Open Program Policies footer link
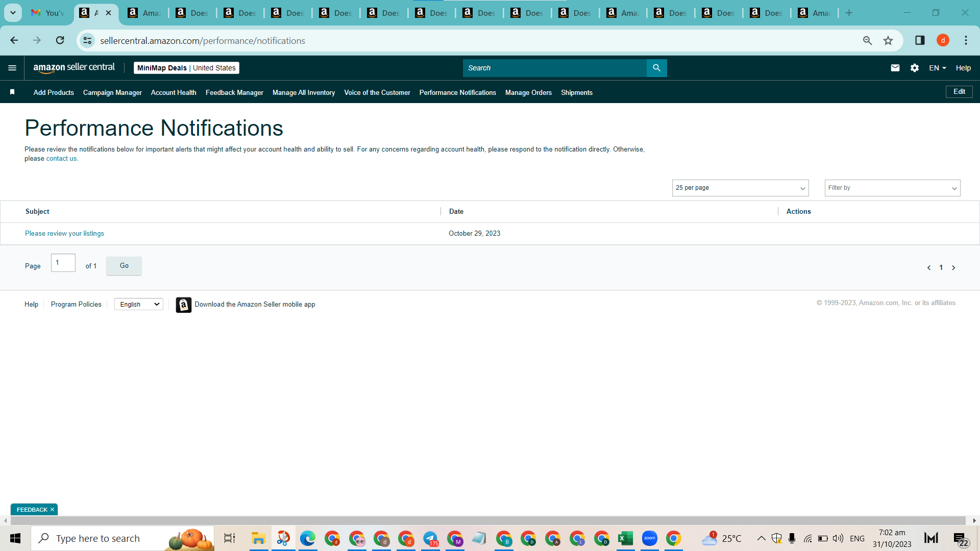980x551 pixels. [x=76, y=304]
